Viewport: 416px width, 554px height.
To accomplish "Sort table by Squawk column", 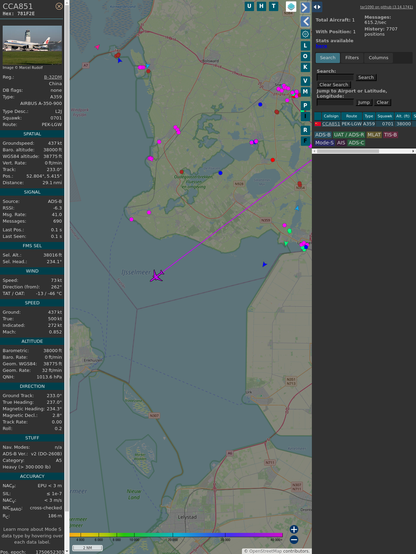I will pos(385,116).
